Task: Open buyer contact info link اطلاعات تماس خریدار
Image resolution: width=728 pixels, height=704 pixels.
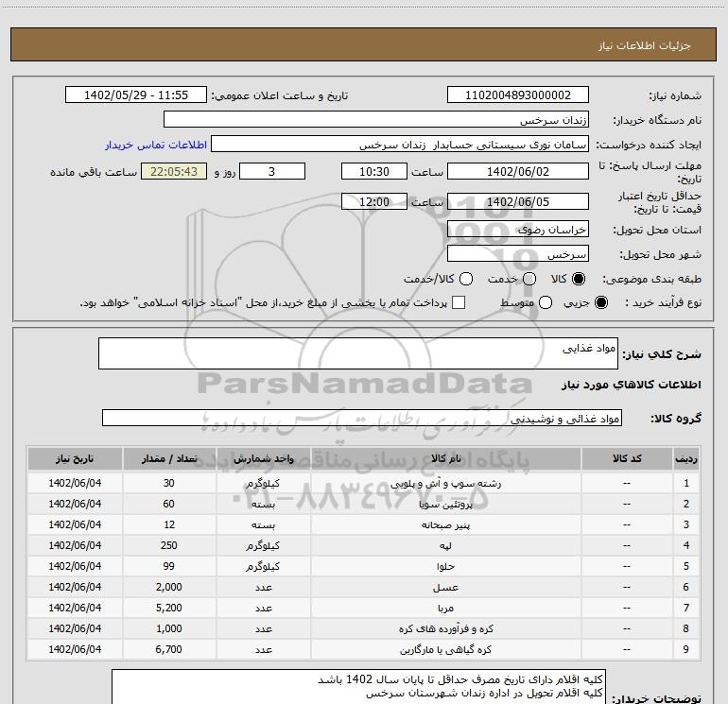Action: tap(156, 145)
